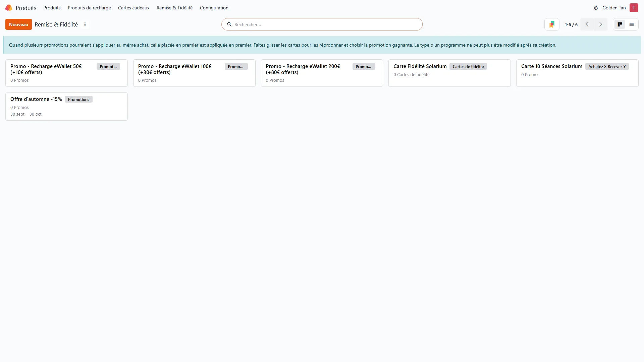Go to previous page arrow
Screen dimensions: 644x362
click(x=587, y=24)
